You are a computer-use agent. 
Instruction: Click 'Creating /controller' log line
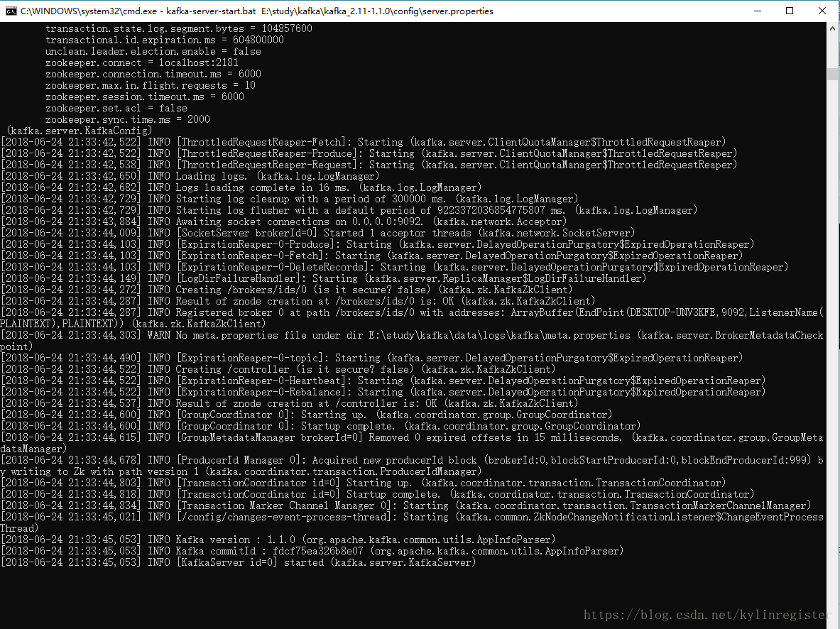tap(278, 369)
